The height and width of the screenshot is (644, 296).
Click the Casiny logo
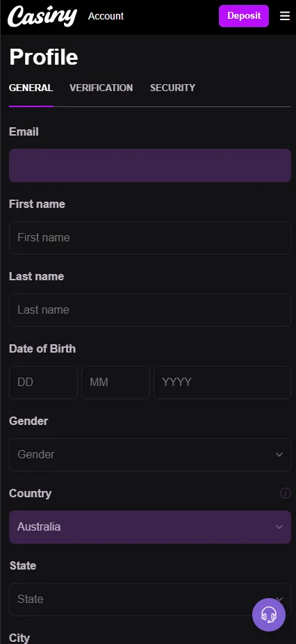click(42, 17)
